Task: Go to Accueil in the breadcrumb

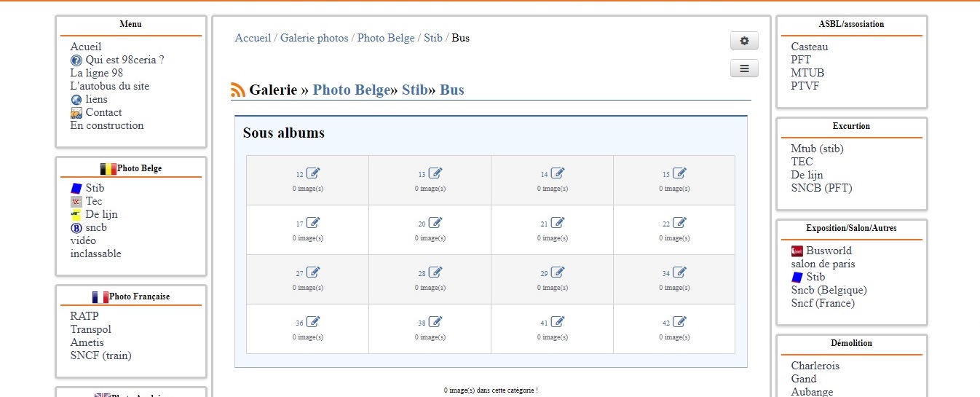Action: pos(253,38)
